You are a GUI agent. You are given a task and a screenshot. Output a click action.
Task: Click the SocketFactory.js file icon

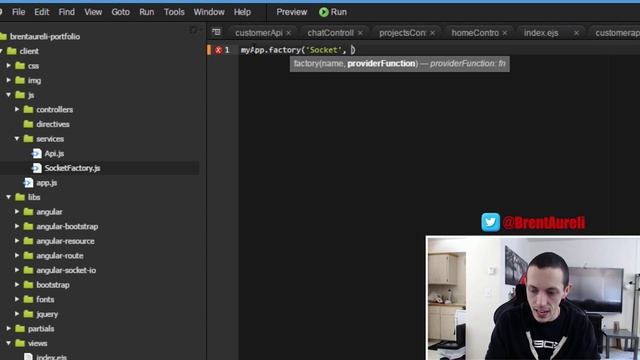[x=37, y=168]
